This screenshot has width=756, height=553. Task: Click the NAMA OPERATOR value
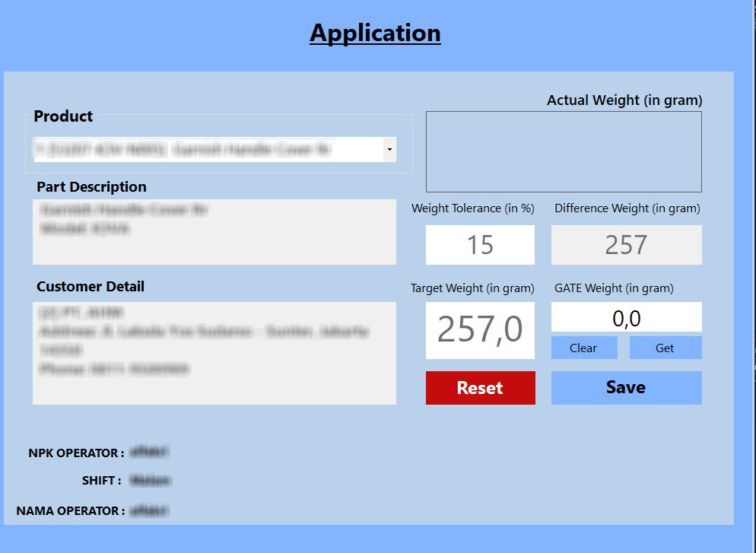point(151,511)
